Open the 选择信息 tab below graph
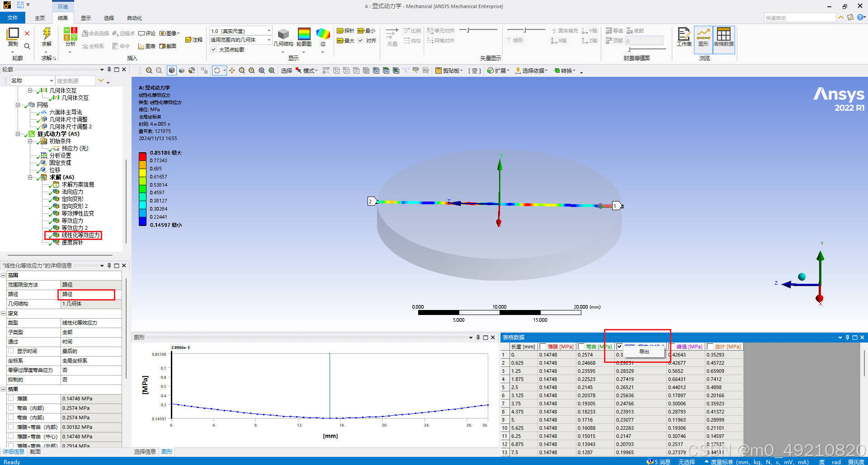 pos(145,452)
